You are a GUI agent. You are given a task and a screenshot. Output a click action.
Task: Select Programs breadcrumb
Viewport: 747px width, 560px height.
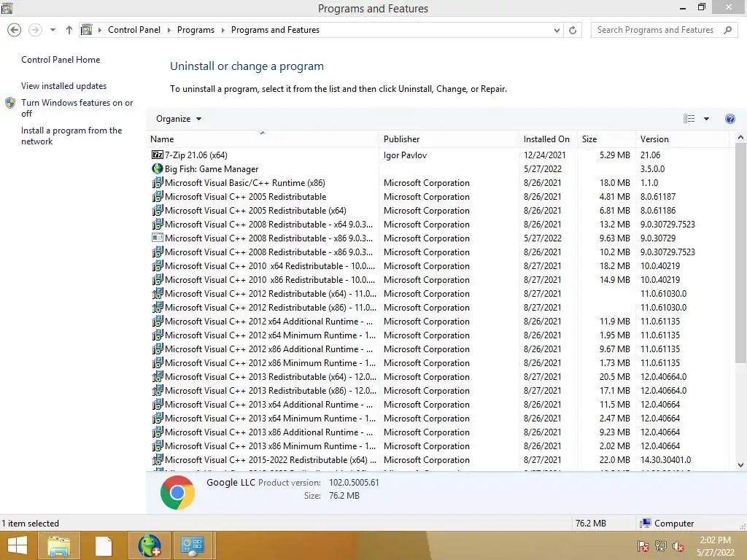click(196, 29)
